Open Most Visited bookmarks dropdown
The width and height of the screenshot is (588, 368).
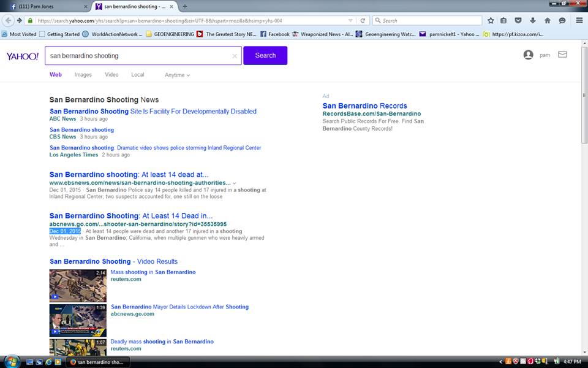[19, 34]
